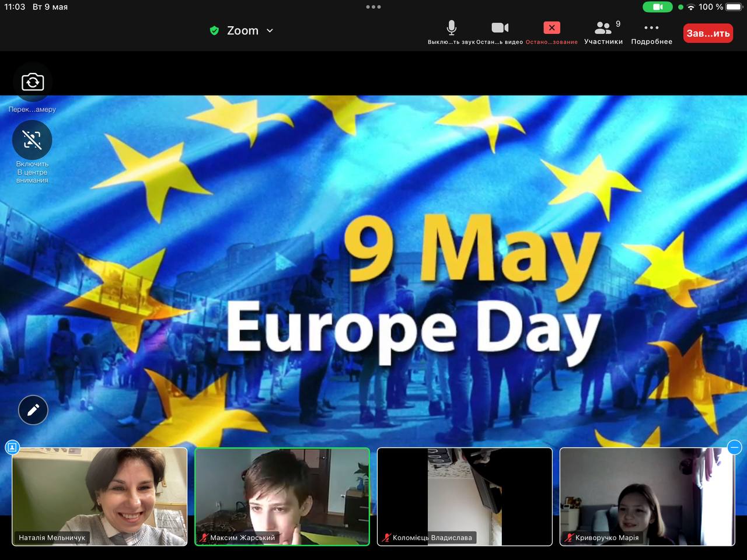747x560 pixels.
Task: Click the pinned-user icon above thumbnails
Action: pyautogui.click(x=12, y=447)
